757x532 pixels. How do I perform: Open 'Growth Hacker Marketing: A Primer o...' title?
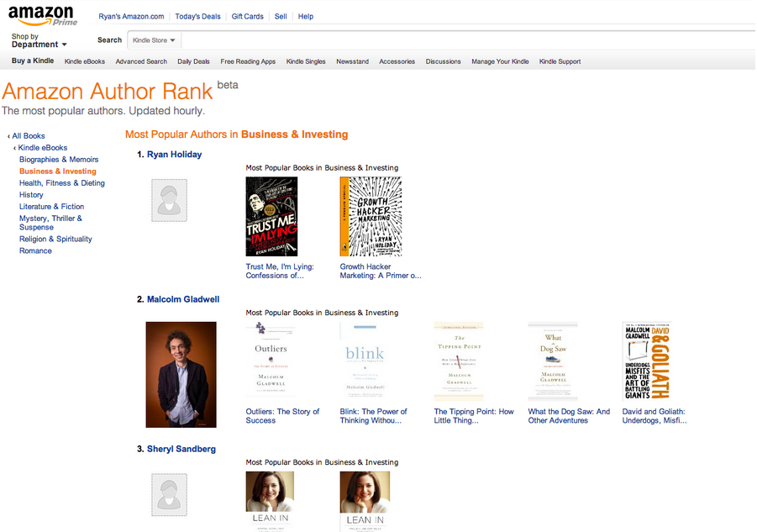[x=381, y=271]
